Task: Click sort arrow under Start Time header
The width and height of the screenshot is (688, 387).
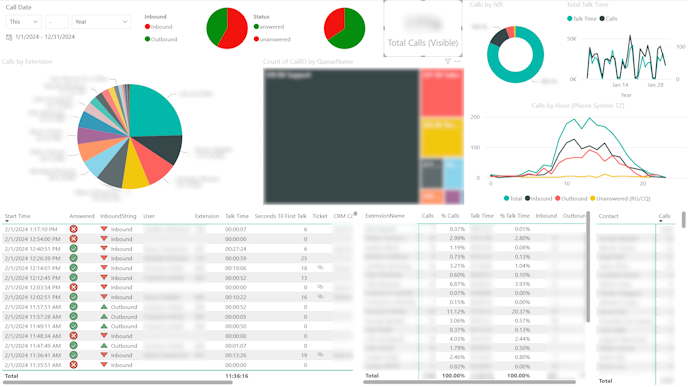Action: [x=7, y=221]
